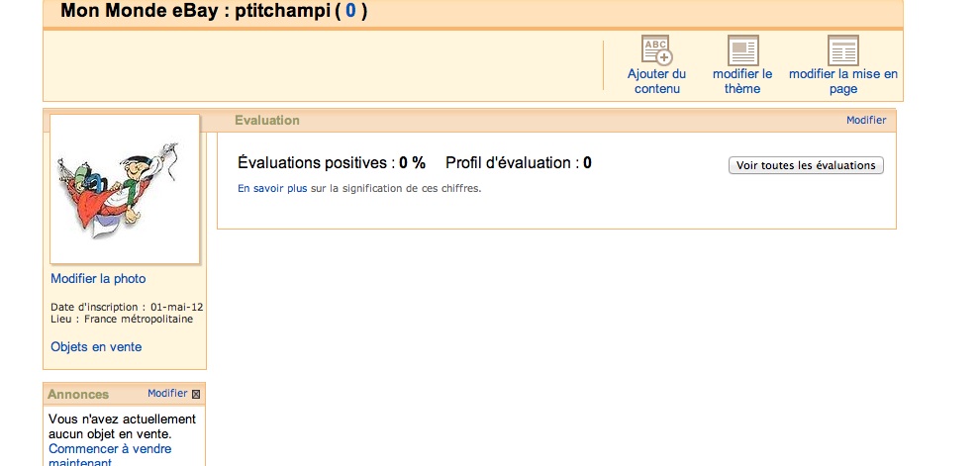The image size is (980, 466).
Task: Close the Annonces panel with the X icon
Action: coord(196,394)
